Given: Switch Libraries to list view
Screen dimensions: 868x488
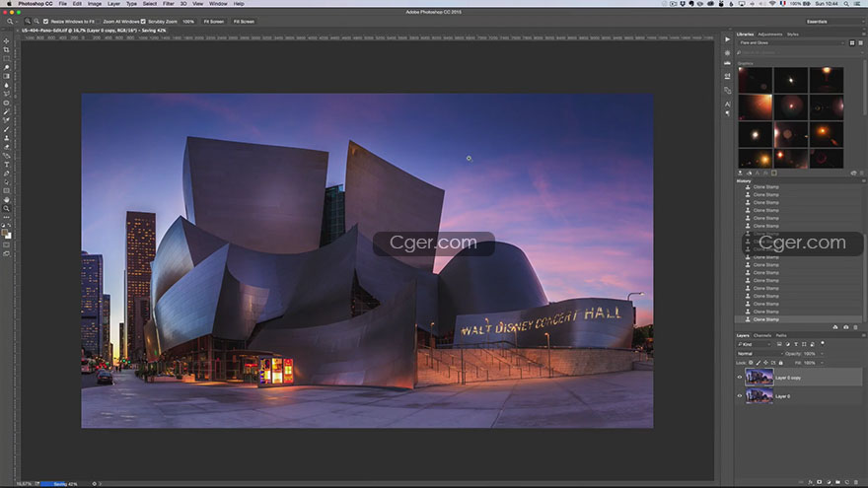Looking at the screenshot, I should [x=860, y=42].
